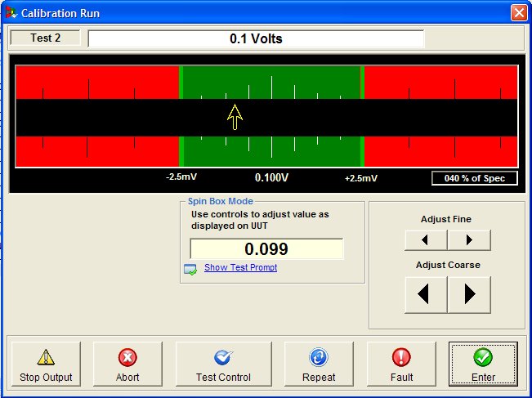
Task: Repeat the current test
Action: point(319,364)
